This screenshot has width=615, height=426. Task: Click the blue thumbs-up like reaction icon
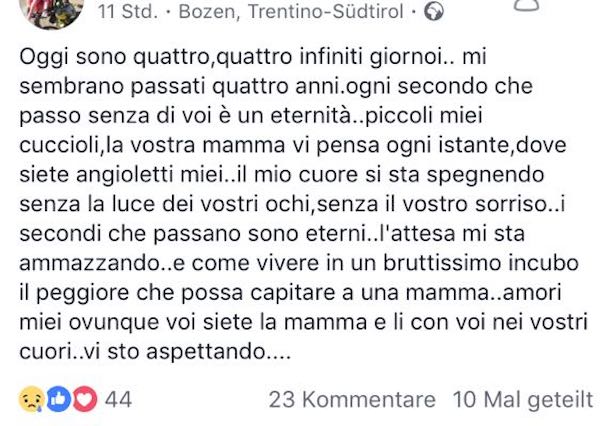pos(58,399)
